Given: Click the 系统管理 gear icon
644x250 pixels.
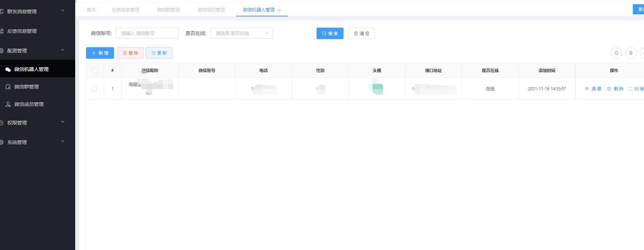Looking at the screenshot, I should [x=2, y=142].
